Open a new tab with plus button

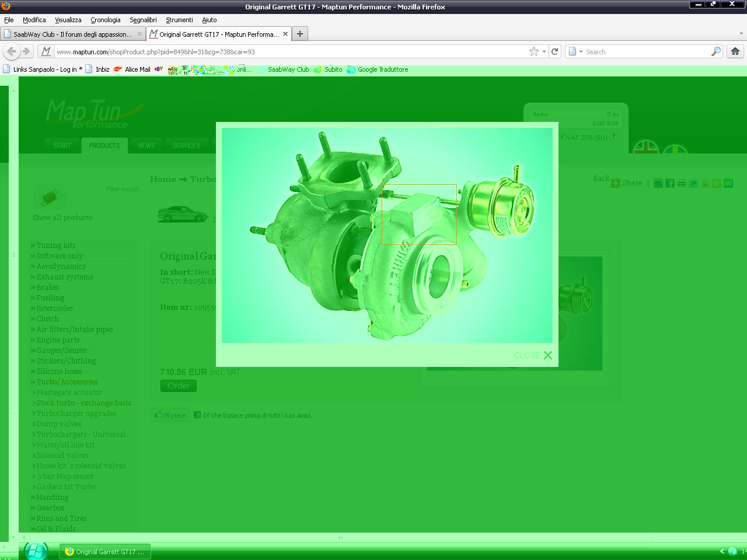299,34
